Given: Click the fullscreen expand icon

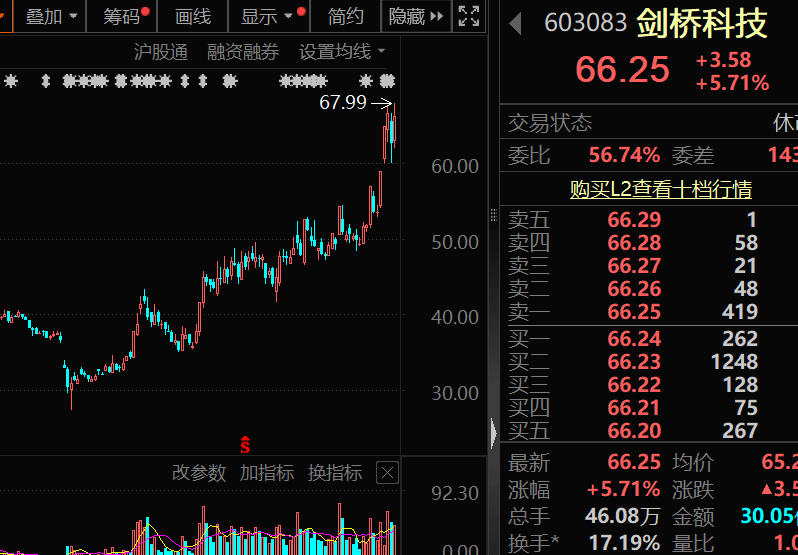Looking at the screenshot, I should tap(468, 16).
